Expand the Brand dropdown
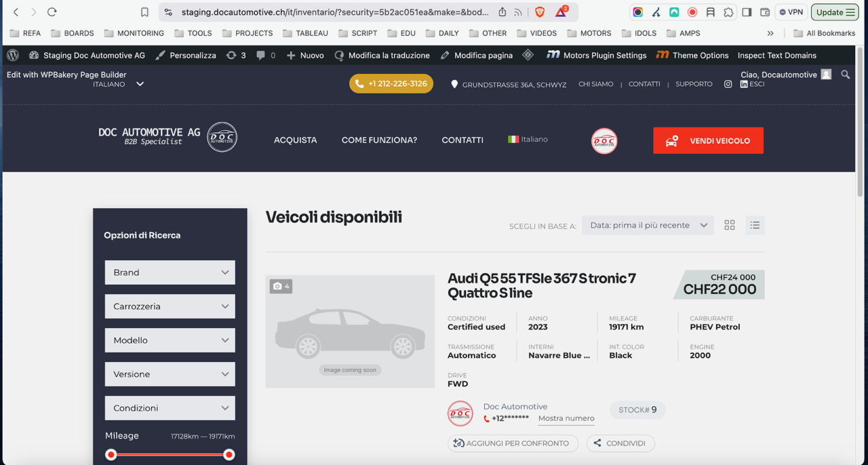Screen dimensions: 868x465 pyautogui.click(x=170, y=272)
